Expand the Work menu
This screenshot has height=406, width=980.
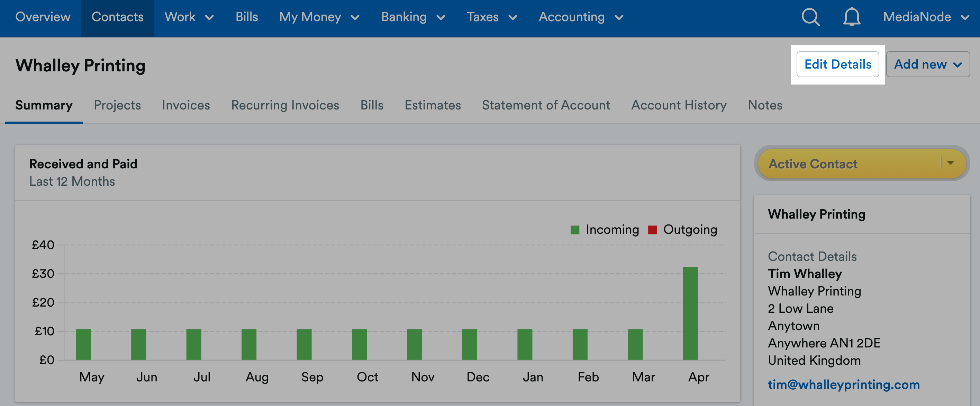pos(189,17)
